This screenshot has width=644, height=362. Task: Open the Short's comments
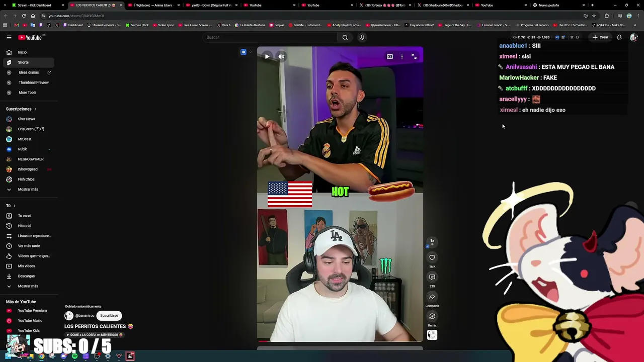pos(432,277)
